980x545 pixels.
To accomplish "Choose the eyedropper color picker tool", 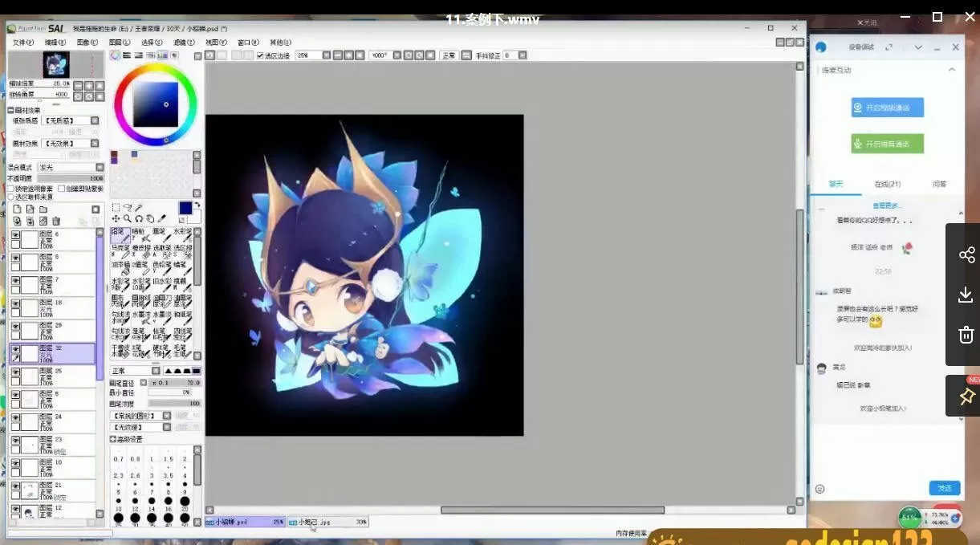I will [x=161, y=218].
